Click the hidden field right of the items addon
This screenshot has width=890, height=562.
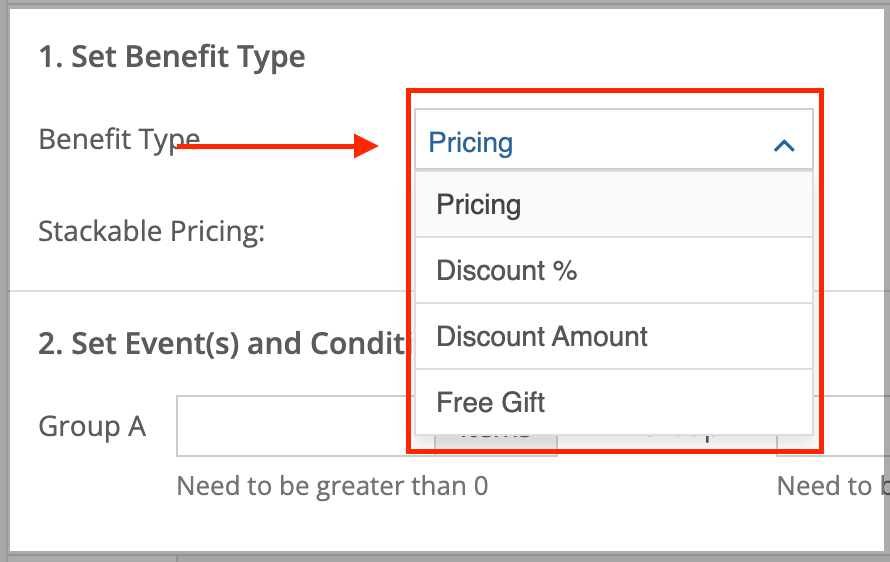(666, 445)
